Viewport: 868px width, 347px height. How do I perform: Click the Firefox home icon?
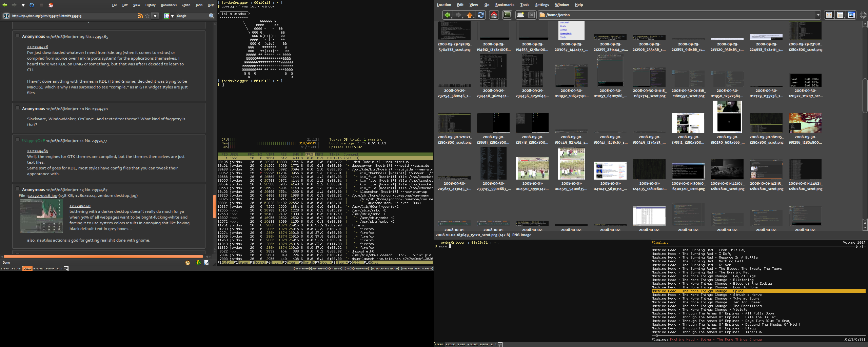[51, 5]
